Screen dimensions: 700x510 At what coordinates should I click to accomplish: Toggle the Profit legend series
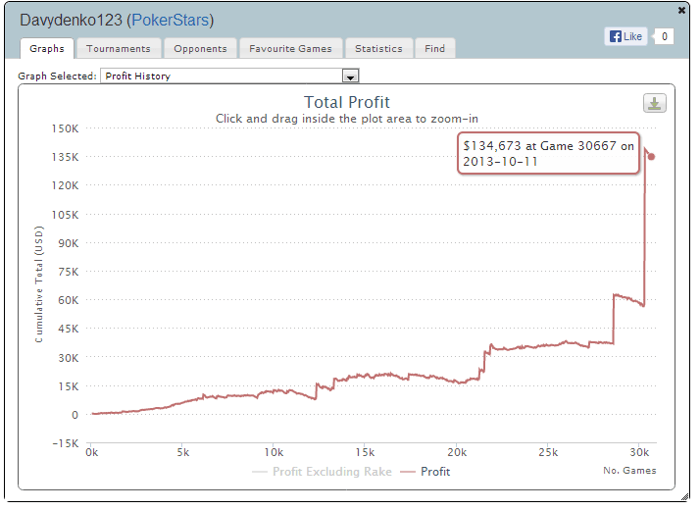pyautogui.click(x=425, y=472)
